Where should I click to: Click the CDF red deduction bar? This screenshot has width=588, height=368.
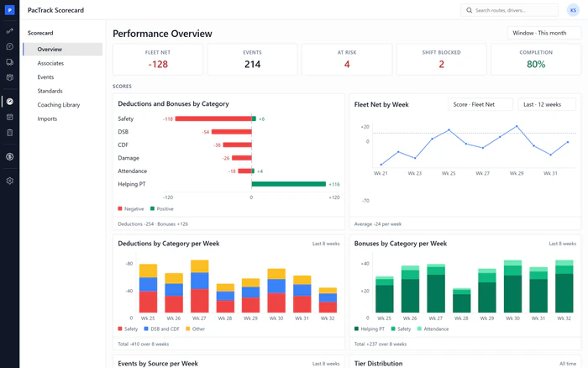click(237, 145)
